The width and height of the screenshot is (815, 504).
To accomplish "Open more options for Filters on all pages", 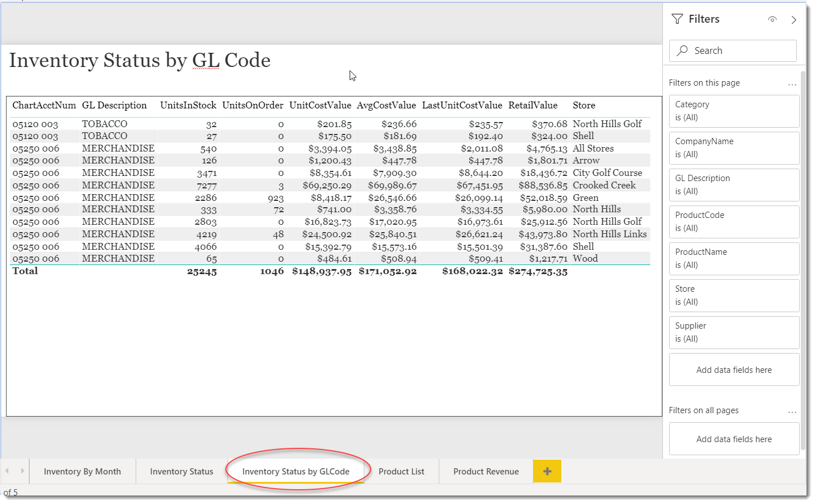I will pos(792,411).
